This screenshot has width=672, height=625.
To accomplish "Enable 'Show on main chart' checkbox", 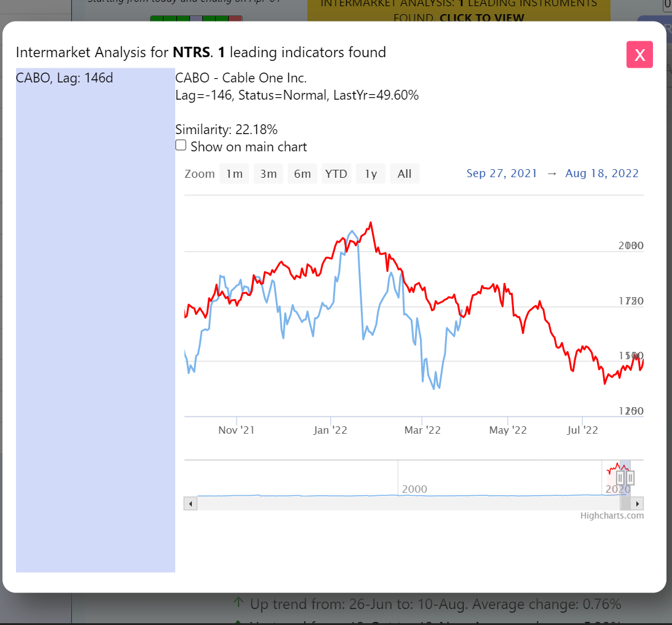I will click(x=181, y=146).
